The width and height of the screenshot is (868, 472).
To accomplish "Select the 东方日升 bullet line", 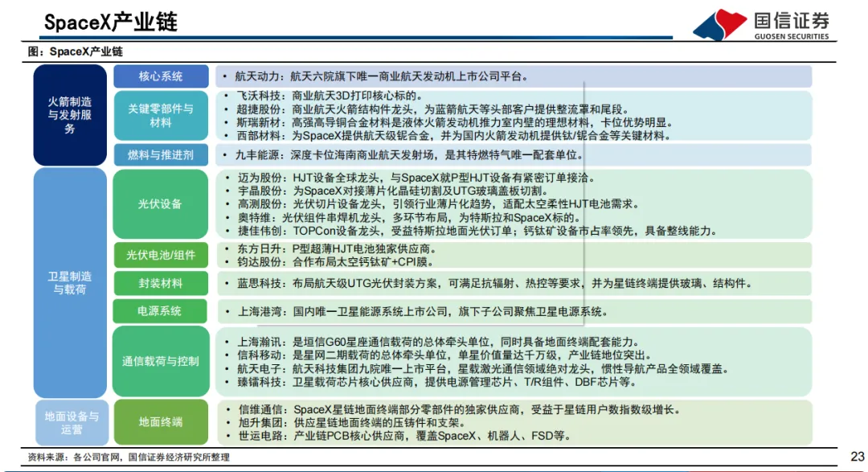I will click(x=331, y=249).
